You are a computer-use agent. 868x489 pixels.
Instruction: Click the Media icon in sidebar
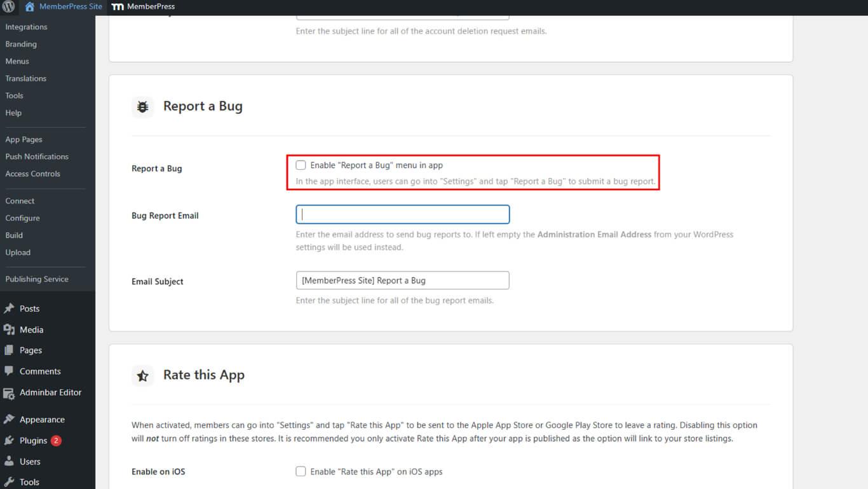[x=9, y=329]
